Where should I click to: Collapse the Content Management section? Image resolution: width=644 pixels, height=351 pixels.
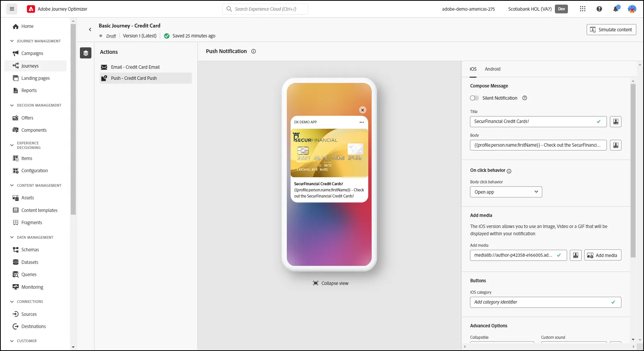click(x=12, y=185)
